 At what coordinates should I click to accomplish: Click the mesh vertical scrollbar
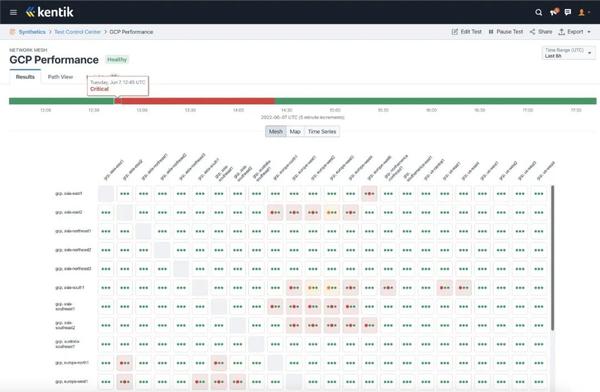coord(553,258)
